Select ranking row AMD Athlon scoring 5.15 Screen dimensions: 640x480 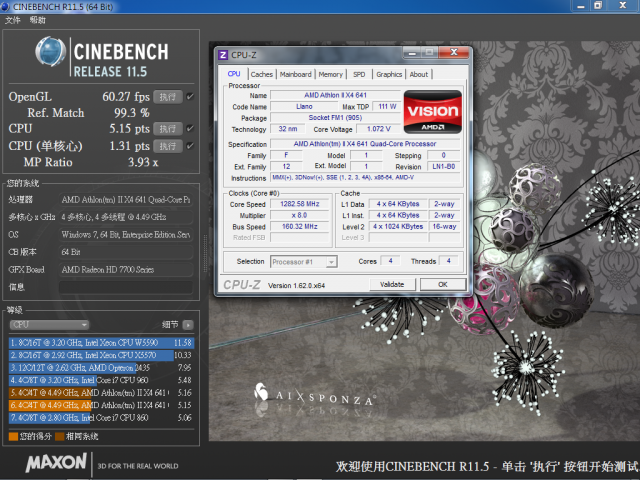click(101, 405)
